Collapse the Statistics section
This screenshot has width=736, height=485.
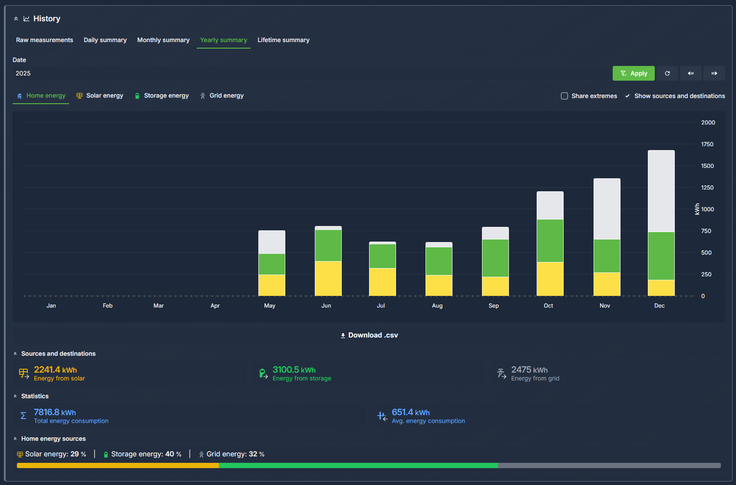click(x=16, y=396)
